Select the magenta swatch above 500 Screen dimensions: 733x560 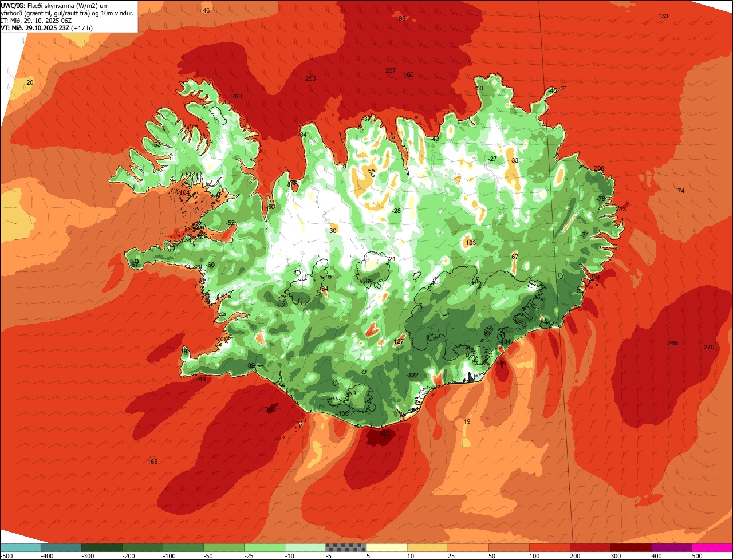click(712, 547)
